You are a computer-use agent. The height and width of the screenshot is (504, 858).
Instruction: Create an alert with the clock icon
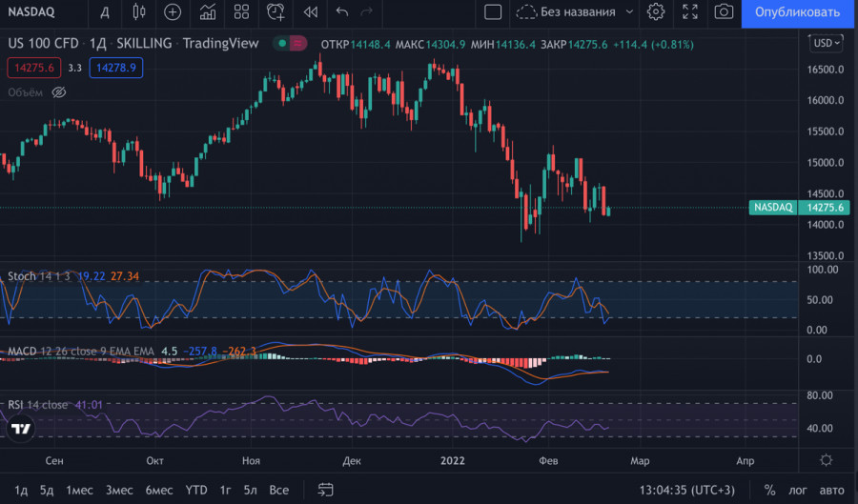coord(276,12)
